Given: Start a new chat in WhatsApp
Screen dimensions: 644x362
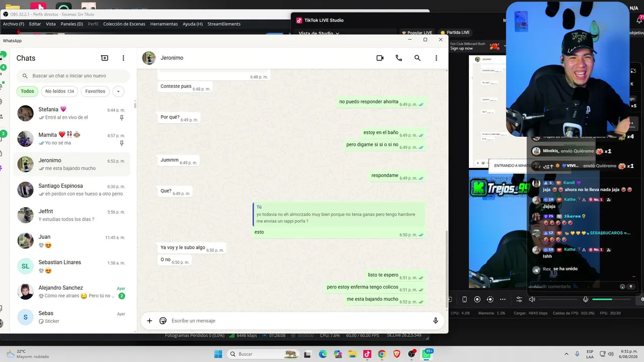Looking at the screenshot, I should click(x=105, y=58).
